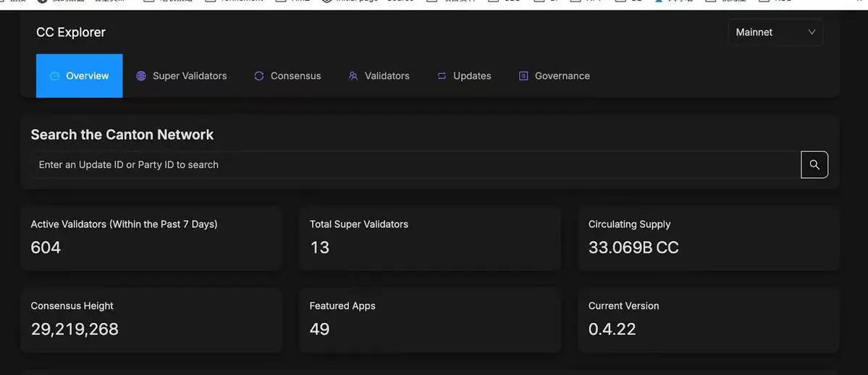Open the Mainnet network dropdown
Image resolution: width=868 pixels, height=375 pixels.
tap(775, 32)
